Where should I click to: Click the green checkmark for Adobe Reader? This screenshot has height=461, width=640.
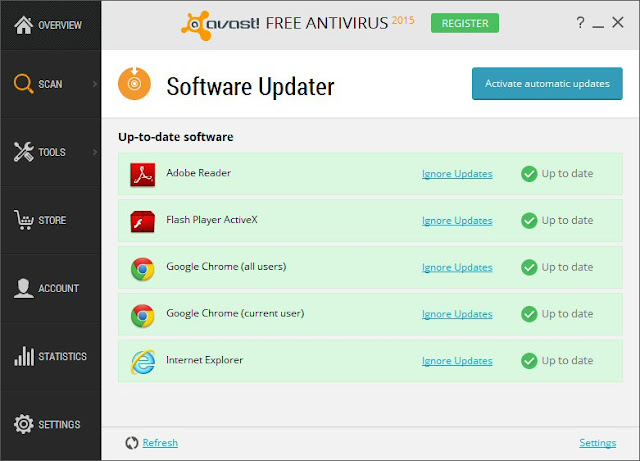[x=529, y=174]
